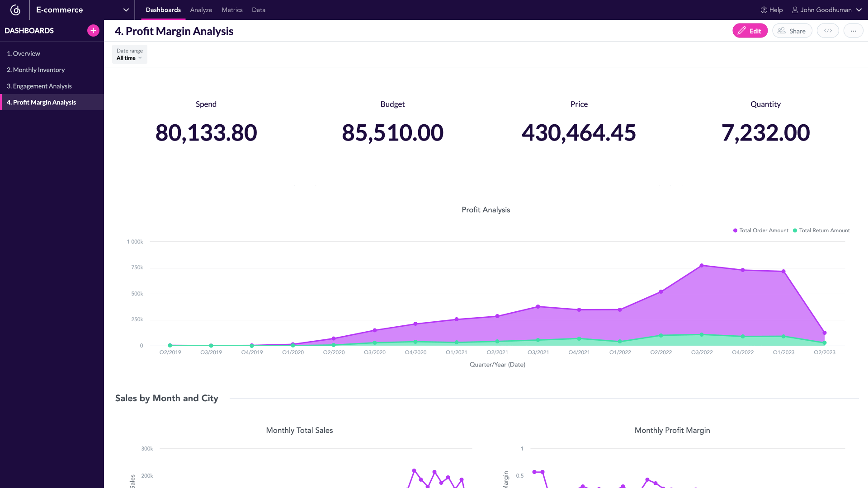Open the more options ellipsis menu
This screenshot has height=488, width=868.
tap(853, 31)
